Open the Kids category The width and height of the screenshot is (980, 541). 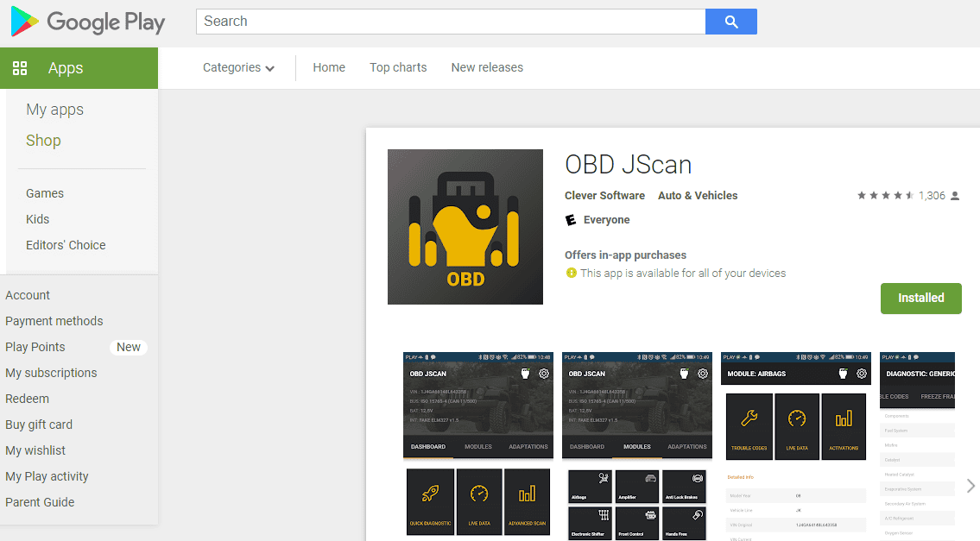click(x=37, y=219)
